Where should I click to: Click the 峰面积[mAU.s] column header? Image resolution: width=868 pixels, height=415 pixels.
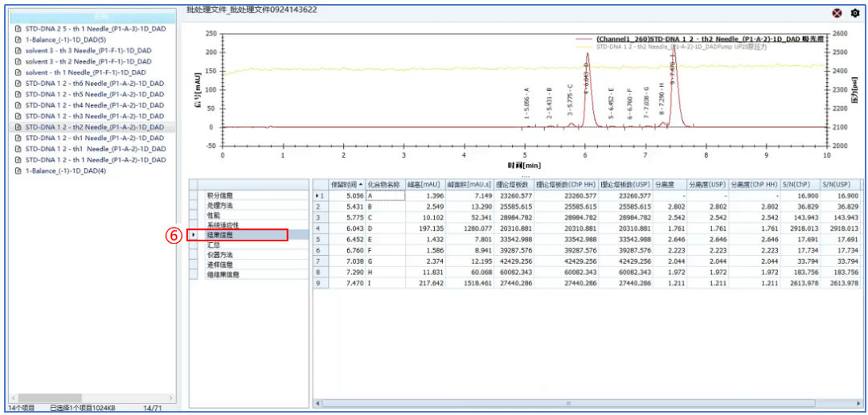(x=467, y=184)
